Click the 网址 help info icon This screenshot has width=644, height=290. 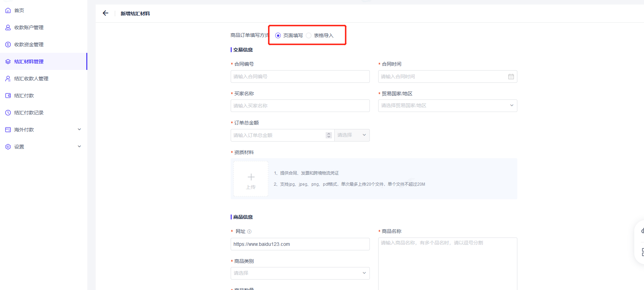[x=249, y=232]
